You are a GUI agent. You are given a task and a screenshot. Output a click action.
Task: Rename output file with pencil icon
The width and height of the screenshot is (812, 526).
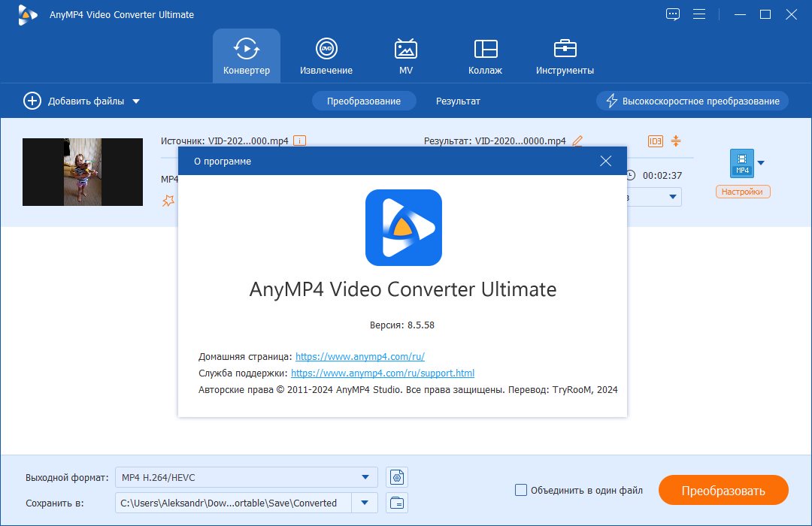(577, 141)
